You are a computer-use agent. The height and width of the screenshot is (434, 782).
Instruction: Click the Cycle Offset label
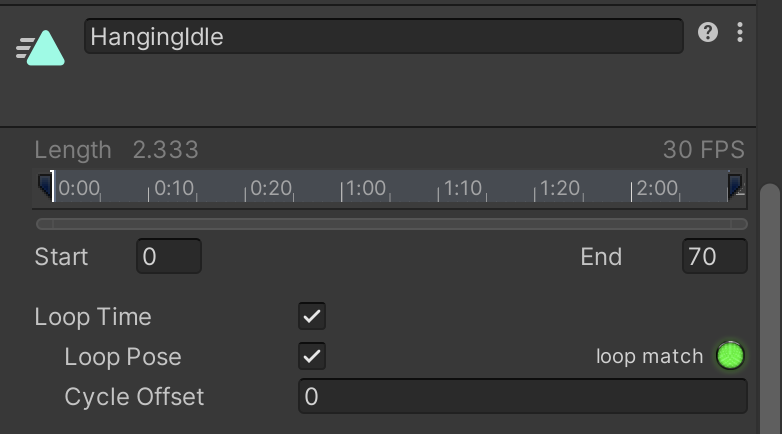[x=134, y=397]
